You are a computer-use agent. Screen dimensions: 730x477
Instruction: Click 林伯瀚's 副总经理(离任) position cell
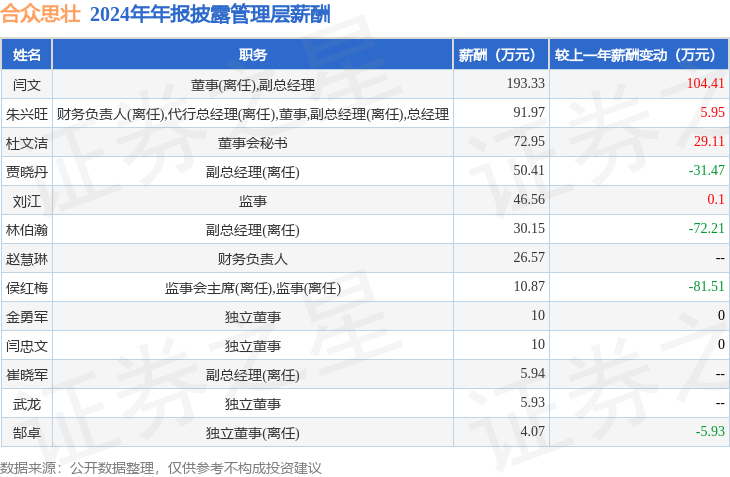(x=253, y=230)
